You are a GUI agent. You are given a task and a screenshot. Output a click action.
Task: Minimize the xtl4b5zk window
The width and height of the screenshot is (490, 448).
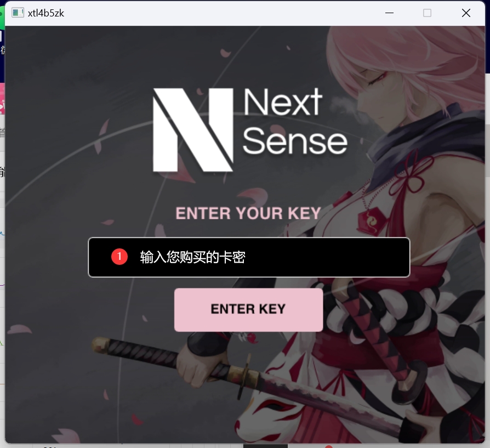coord(389,13)
